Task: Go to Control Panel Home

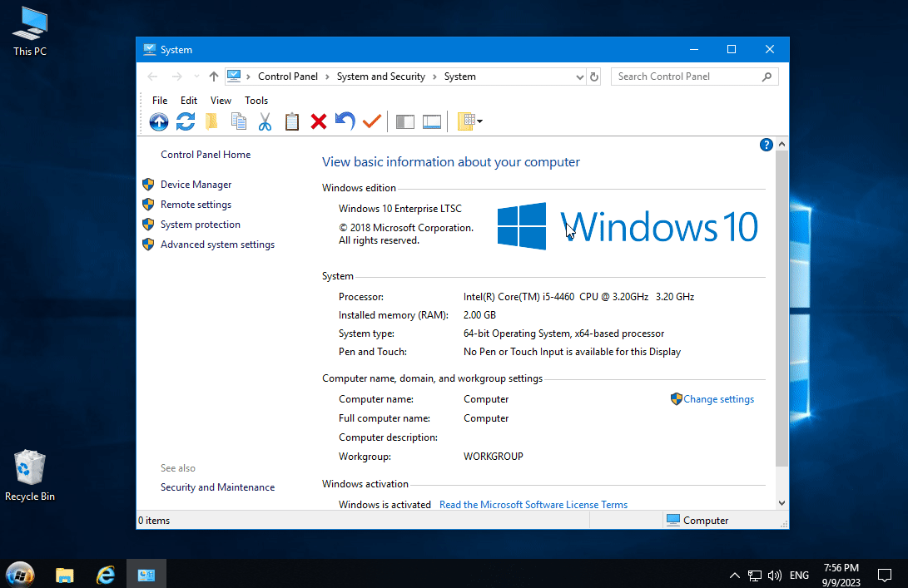Action: (x=206, y=155)
